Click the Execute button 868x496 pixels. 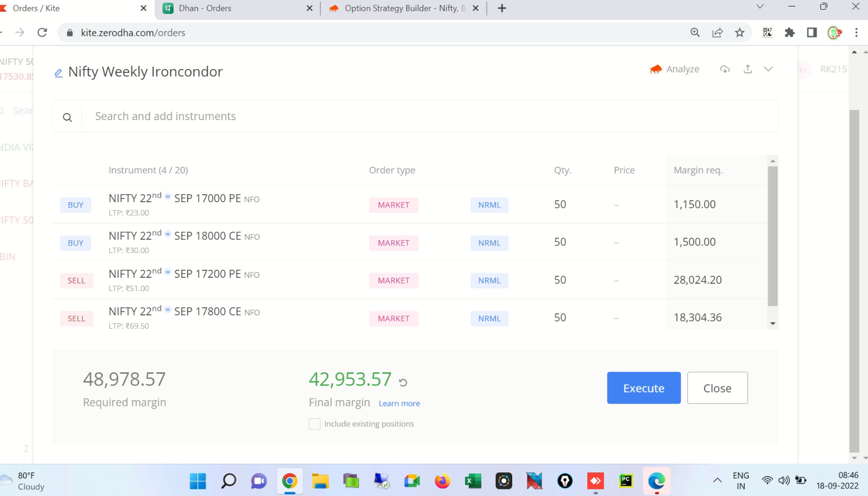pos(643,388)
